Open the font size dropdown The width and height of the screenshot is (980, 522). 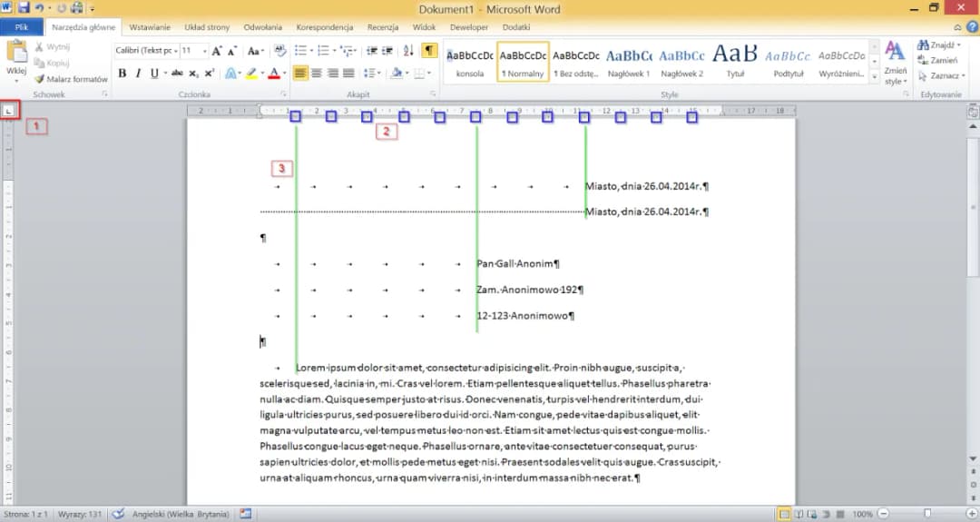[204, 51]
